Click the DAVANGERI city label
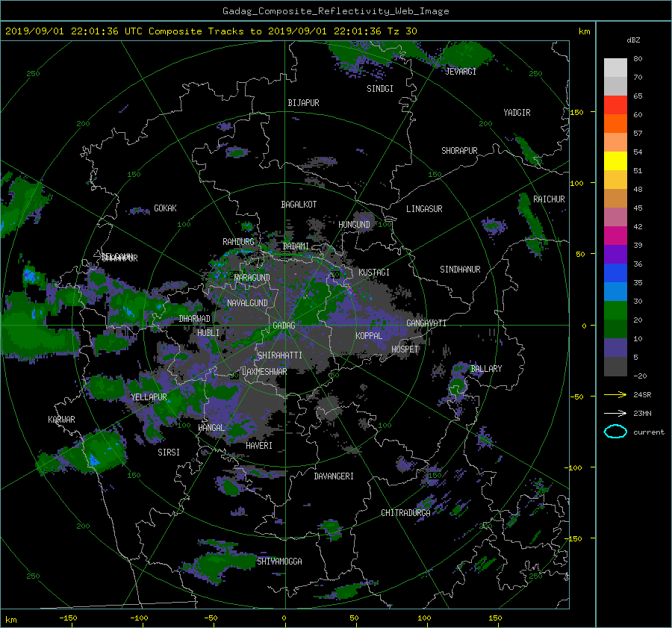The width and height of the screenshot is (672, 628). pos(334,476)
